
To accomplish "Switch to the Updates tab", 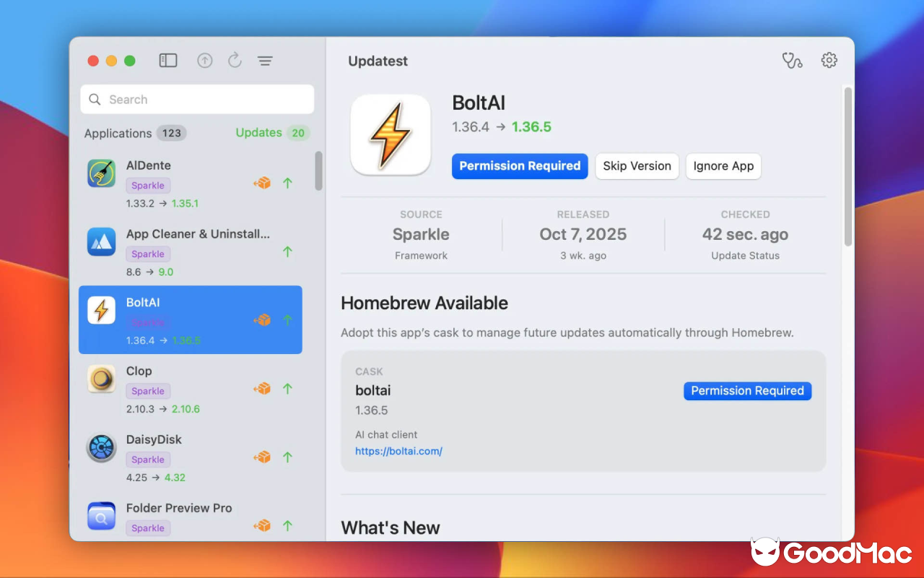I will click(258, 132).
